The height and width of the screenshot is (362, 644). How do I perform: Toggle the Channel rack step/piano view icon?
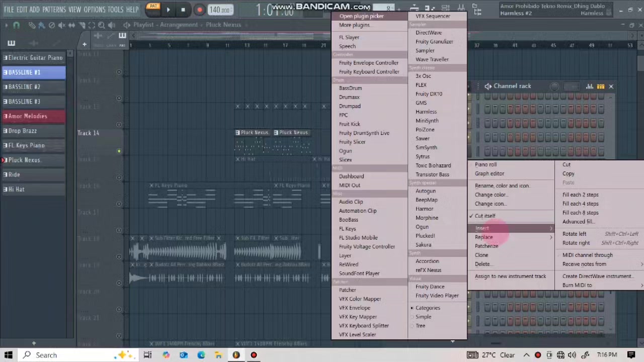click(601, 86)
